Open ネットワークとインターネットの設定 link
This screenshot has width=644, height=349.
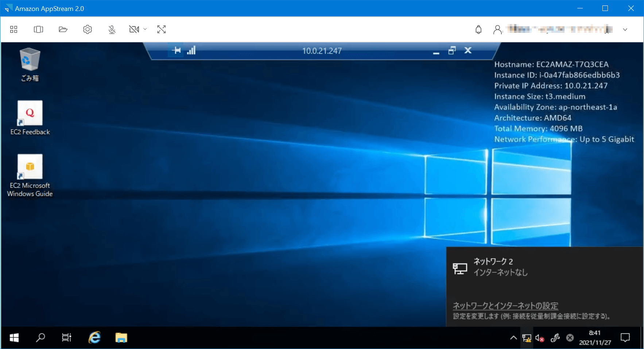tap(505, 306)
